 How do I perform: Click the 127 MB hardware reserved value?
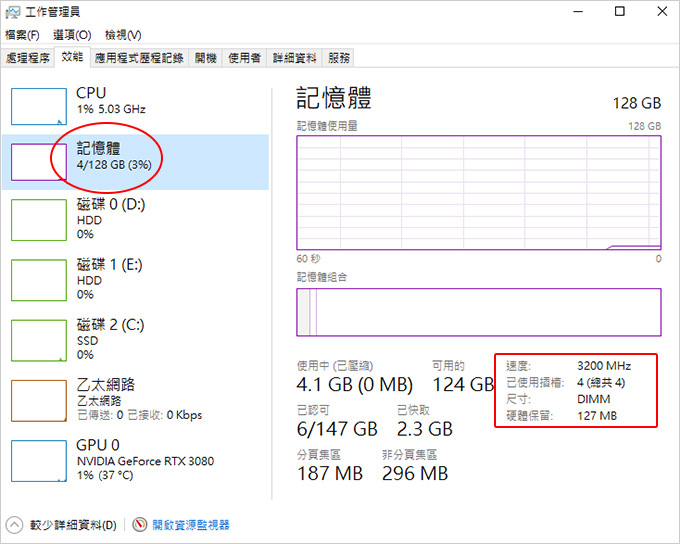[x=597, y=416]
